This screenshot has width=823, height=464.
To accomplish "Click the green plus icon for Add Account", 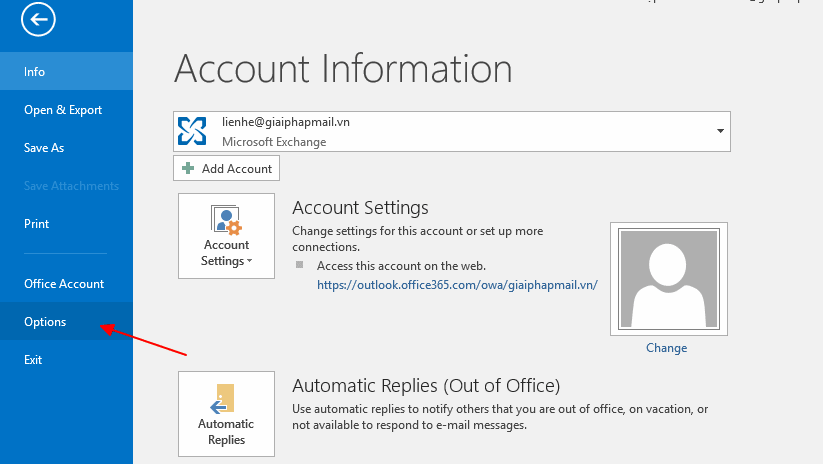I will [x=187, y=168].
